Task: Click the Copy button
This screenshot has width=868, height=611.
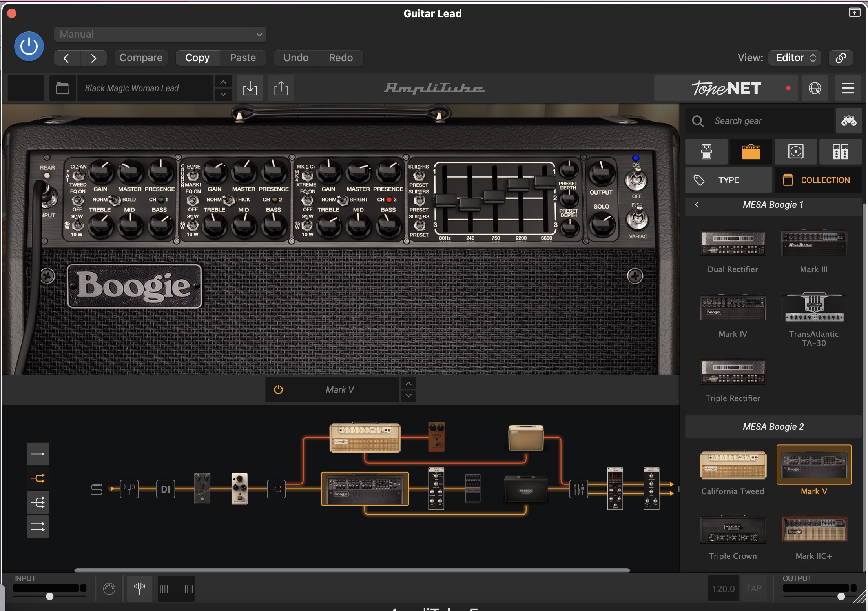Action: click(x=197, y=58)
